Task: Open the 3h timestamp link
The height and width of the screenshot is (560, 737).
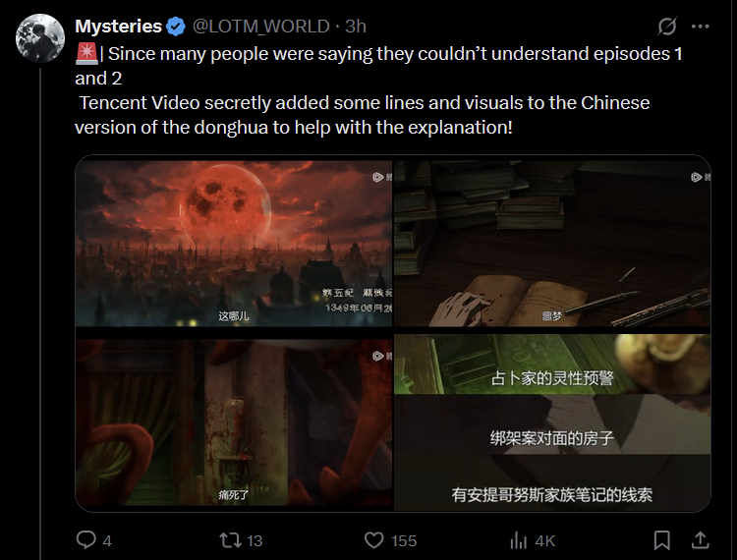Action: [x=356, y=27]
